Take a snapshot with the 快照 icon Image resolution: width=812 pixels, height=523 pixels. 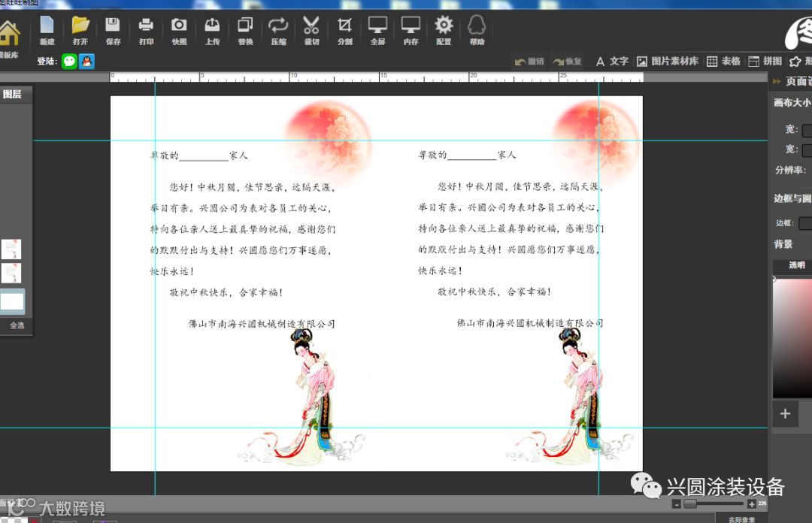(179, 31)
